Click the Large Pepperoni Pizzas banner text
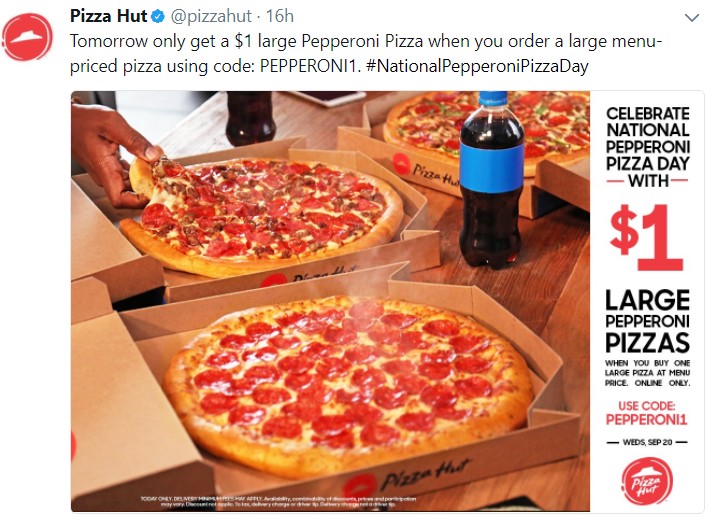Screen dimensions: 711x520 648,321
